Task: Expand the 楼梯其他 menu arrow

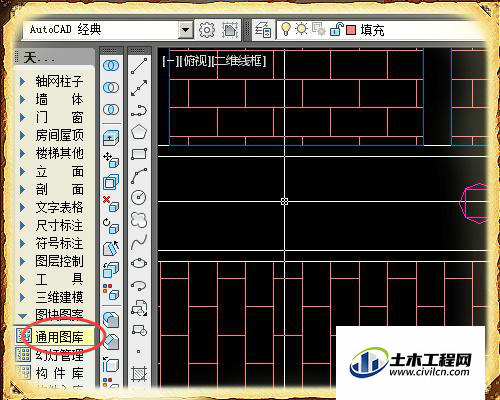Action: pos(22,153)
